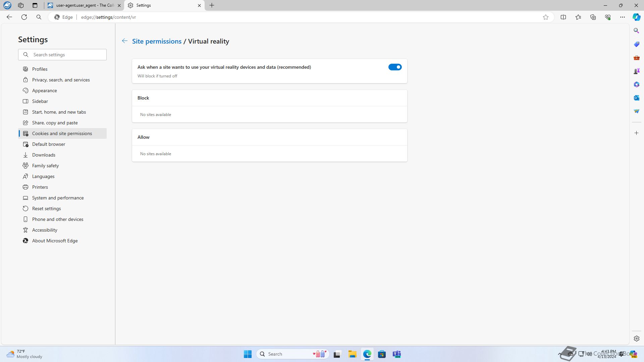
Task: Open Settings and more ellipsis menu
Action: click(623, 17)
